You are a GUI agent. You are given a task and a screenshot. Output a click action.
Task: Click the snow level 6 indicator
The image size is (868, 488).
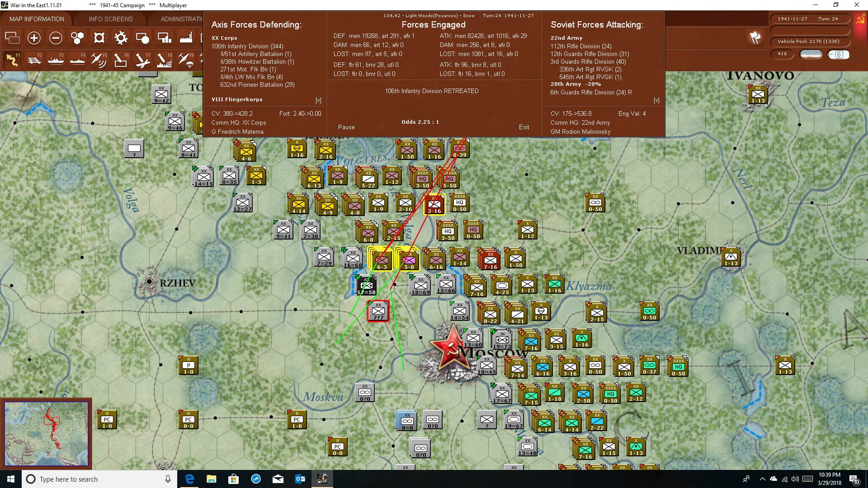point(839,54)
